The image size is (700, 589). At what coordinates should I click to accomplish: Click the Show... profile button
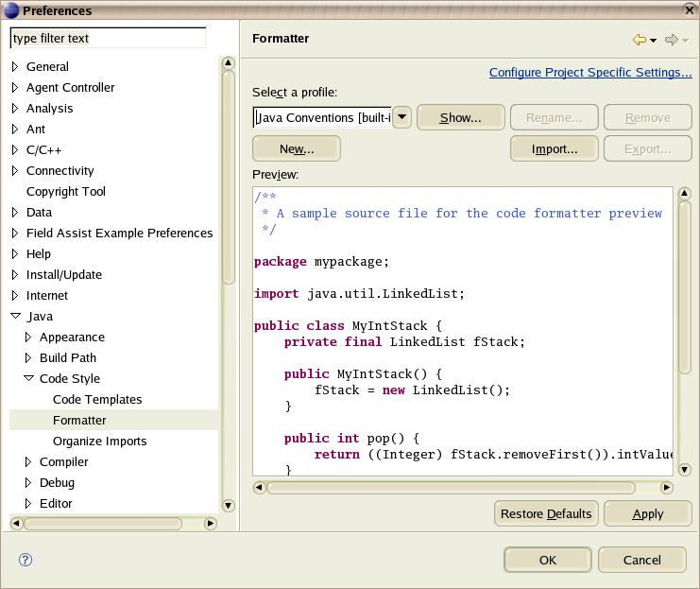[x=460, y=118]
